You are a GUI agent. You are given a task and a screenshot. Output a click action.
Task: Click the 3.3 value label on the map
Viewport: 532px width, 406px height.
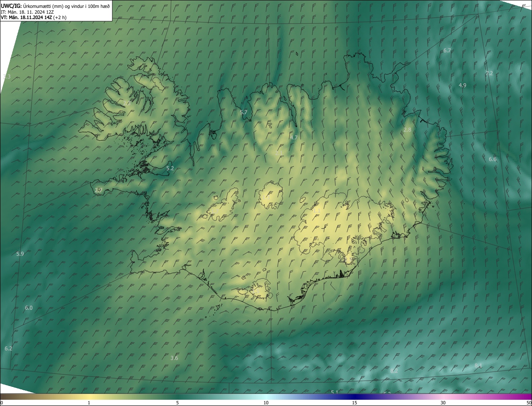pyautogui.click(x=7, y=76)
